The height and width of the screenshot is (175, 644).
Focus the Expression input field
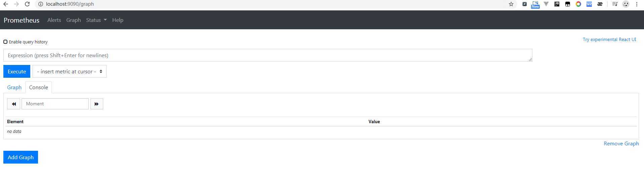click(x=268, y=55)
